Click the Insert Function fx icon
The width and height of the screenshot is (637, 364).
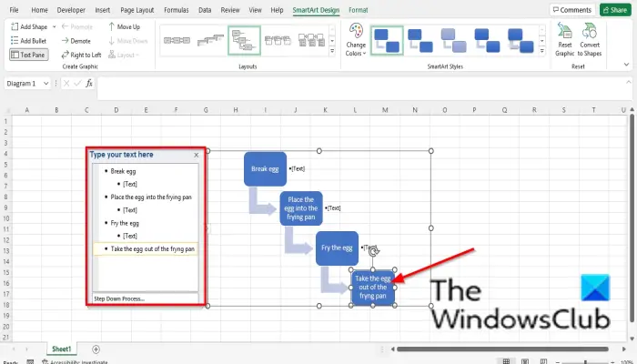pos(89,84)
